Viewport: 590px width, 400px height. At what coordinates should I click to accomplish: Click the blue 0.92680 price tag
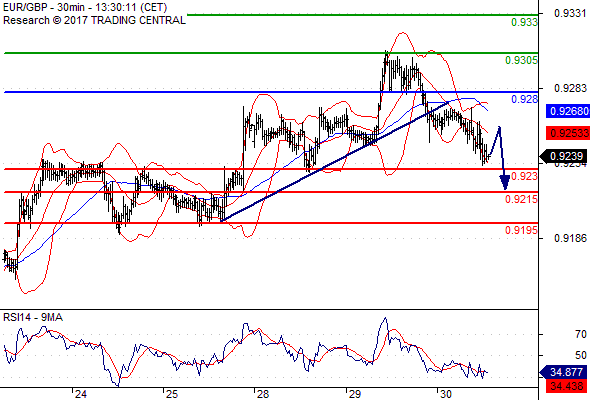click(568, 111)
